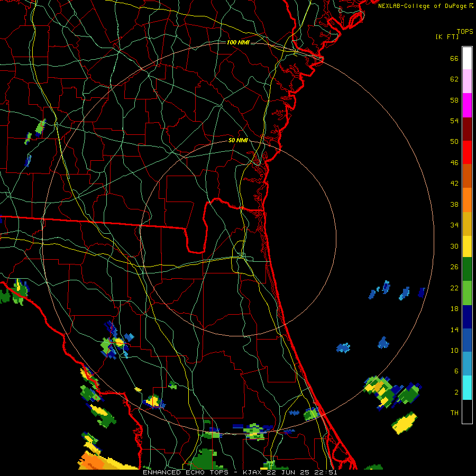Click the bright red legend swatch
The height and width of the screenshot is (476, 476).
(x=467, y=152)
